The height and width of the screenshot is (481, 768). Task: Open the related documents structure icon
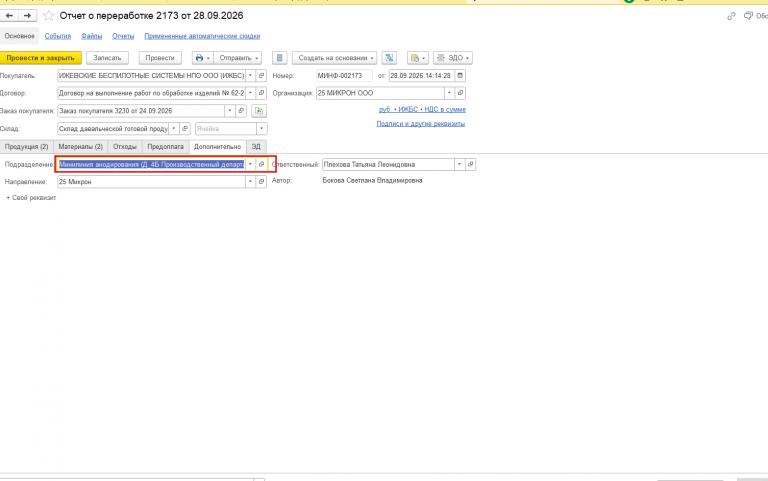coord(389,58)
